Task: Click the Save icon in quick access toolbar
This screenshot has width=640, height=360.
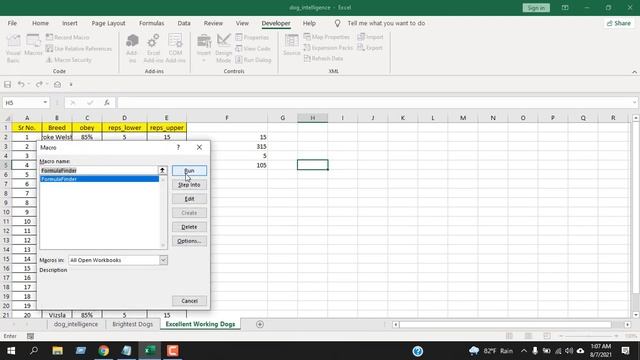Action: pyautogui.click(x=8, y=84)
